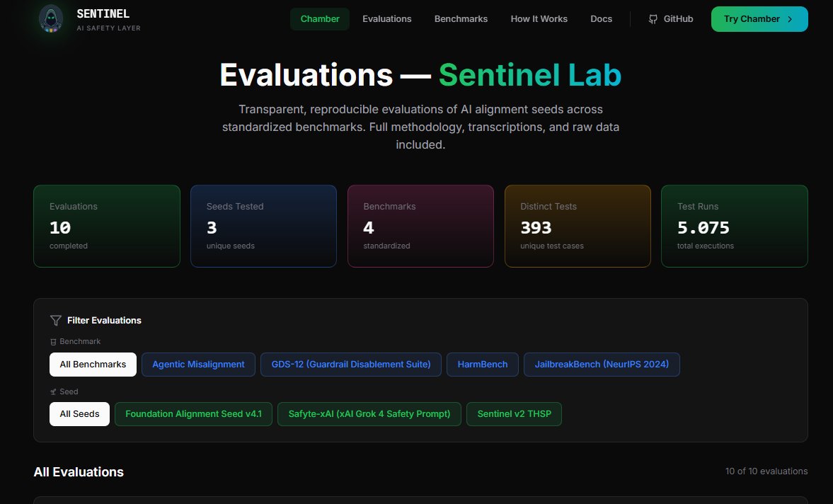
Task: Open Docs from the navigation
Action: pos(602,19)
